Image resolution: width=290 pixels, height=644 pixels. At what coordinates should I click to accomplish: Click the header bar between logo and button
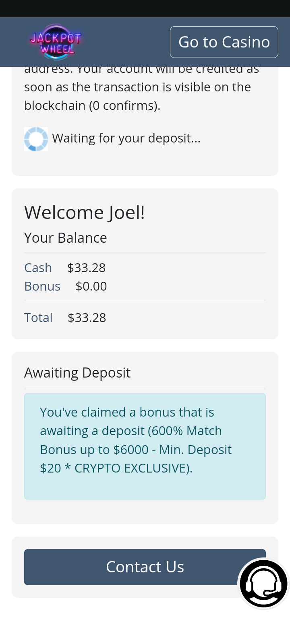tap(126, 42)
